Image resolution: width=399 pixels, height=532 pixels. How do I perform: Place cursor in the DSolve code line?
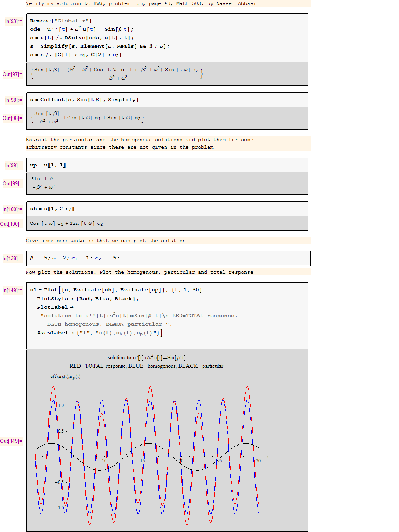click(82, 38)
